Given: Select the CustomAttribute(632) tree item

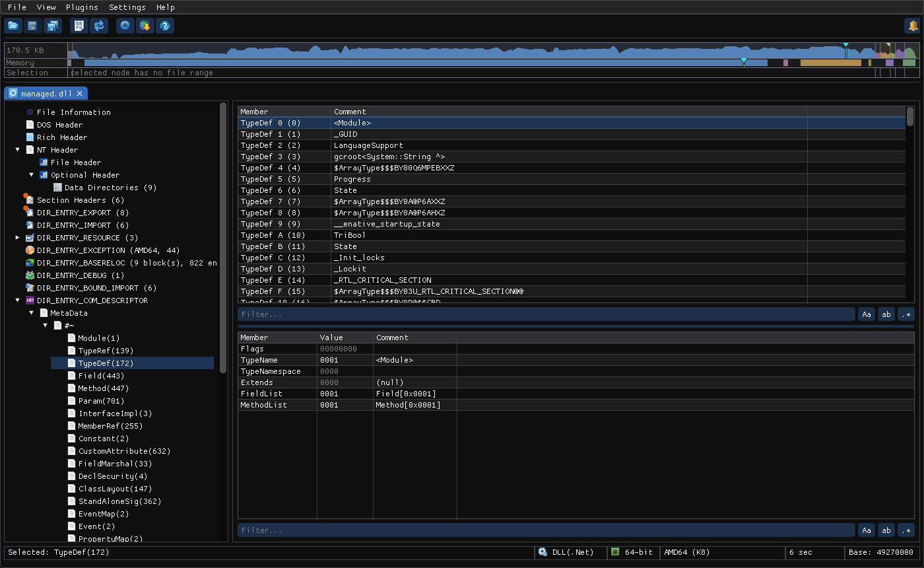Looking at the screenshot, I should (x=124, y=451).
